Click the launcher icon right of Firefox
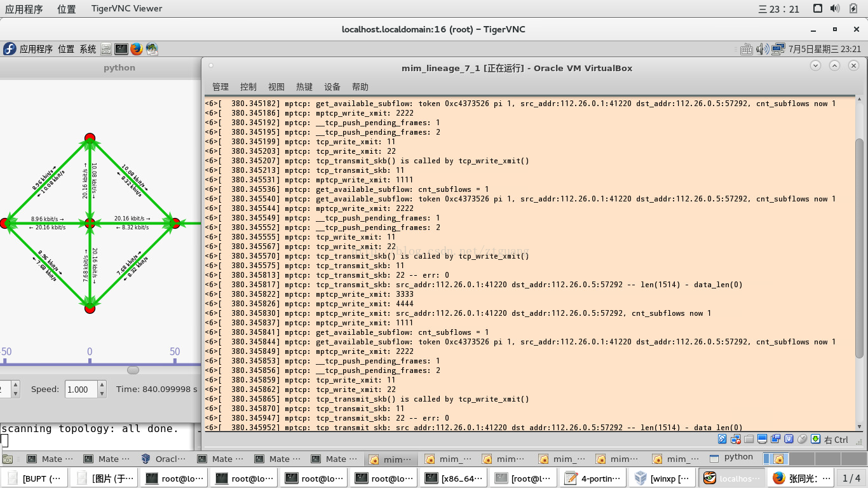The image size is (868, 488). [x=152, y=49]
